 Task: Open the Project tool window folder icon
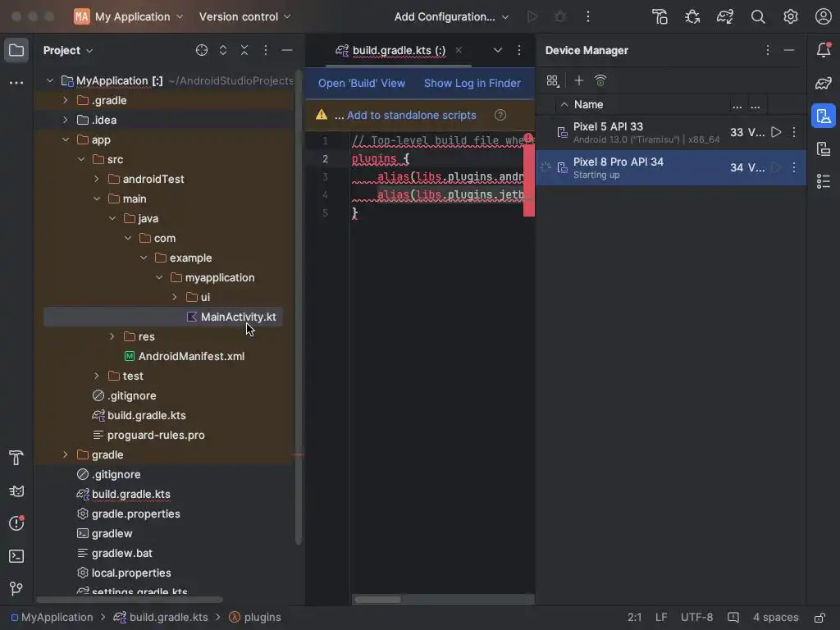16,50
